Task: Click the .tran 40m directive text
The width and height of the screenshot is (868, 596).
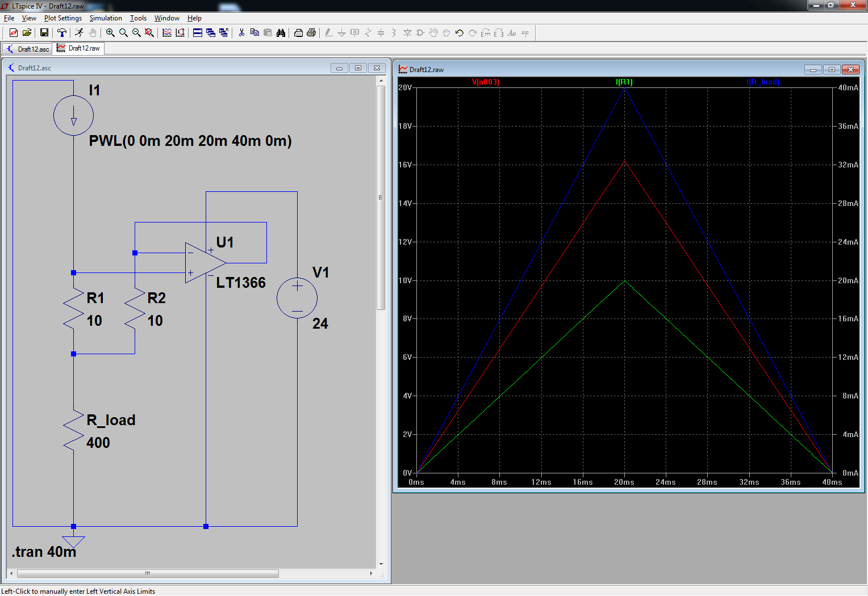Action: (44, 552)
